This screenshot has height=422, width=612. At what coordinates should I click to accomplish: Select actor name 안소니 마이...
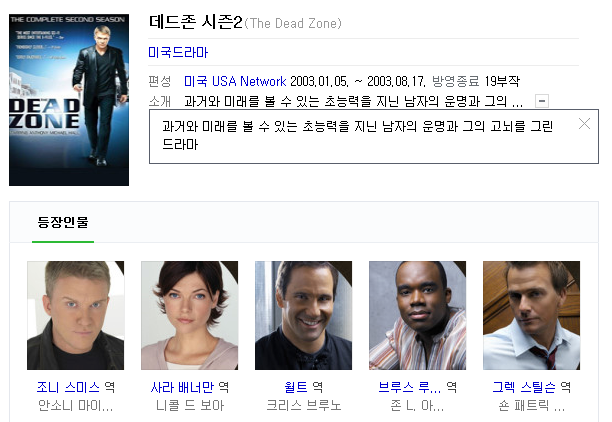point(76,406)
